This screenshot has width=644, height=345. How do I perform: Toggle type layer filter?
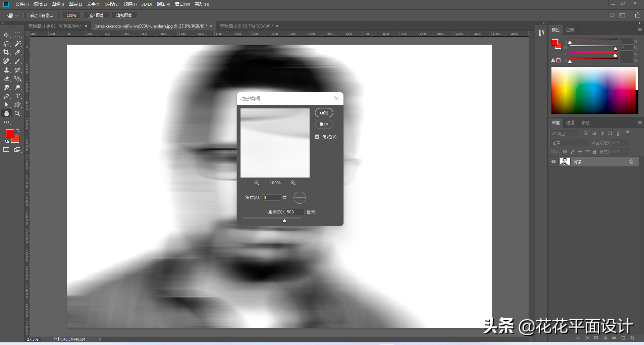tap(602, 133)
